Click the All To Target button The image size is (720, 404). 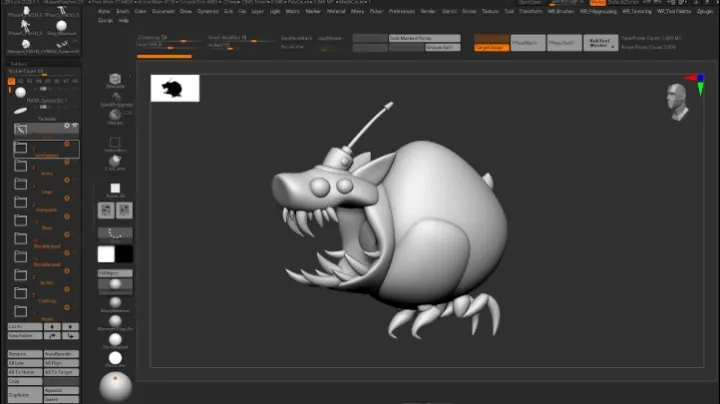(61, 372)
